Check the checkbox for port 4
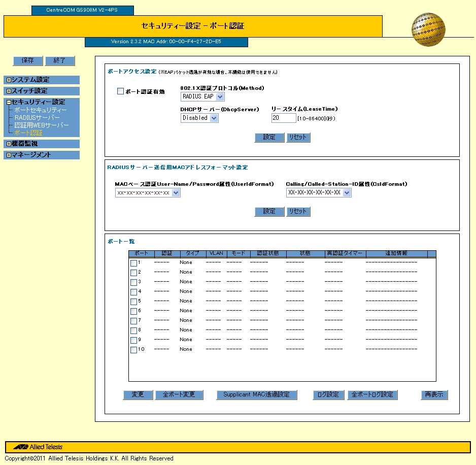Image resolution: width=476 pixels, height=465 pixels. click(x=133, y=292)
